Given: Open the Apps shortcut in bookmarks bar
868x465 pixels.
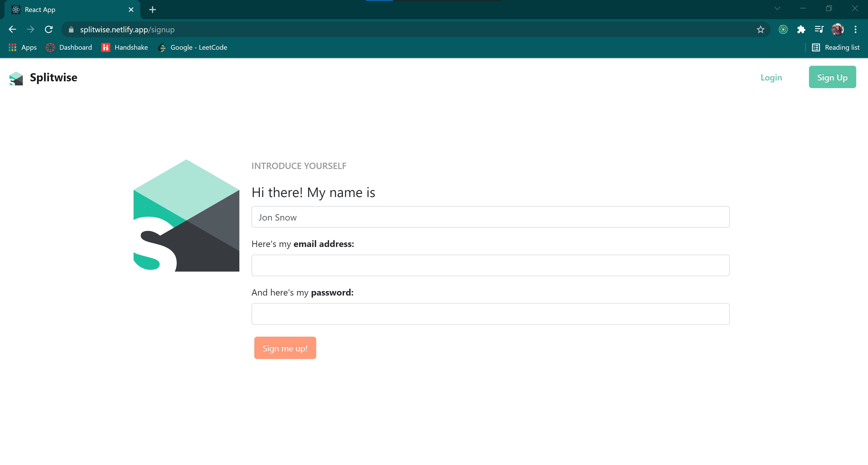Looking at the screenshot, I should click(23, 47).
